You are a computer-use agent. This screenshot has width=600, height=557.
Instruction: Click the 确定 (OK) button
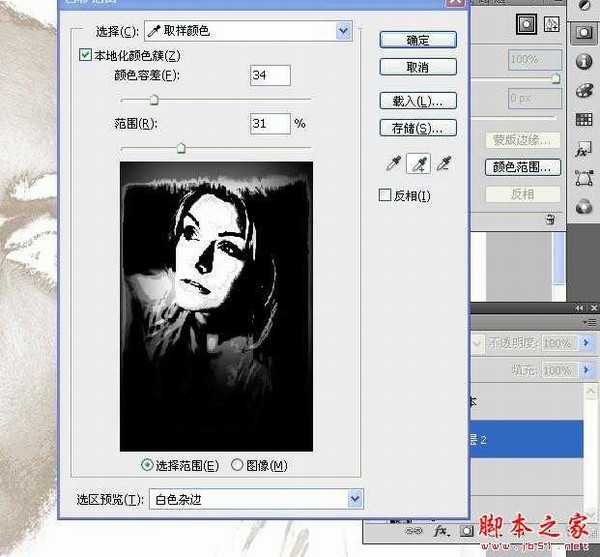(418, 40)
